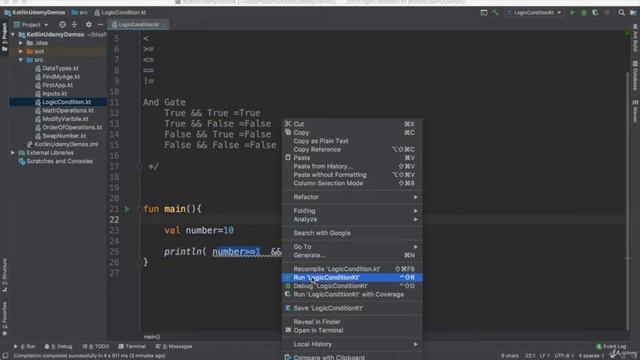The image size is (640, 360).
Task: Click collapse all icon in Project panel
Action: coord(74,24)
